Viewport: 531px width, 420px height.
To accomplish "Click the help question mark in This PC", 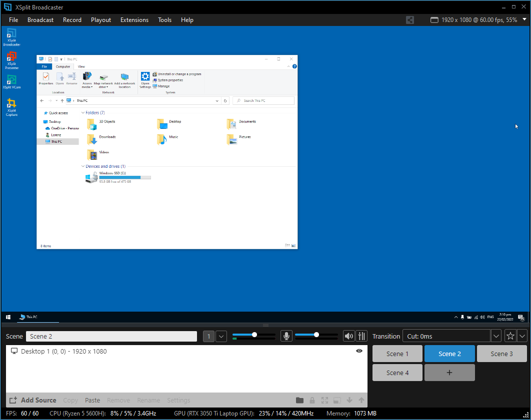I will tap(294, 66).
